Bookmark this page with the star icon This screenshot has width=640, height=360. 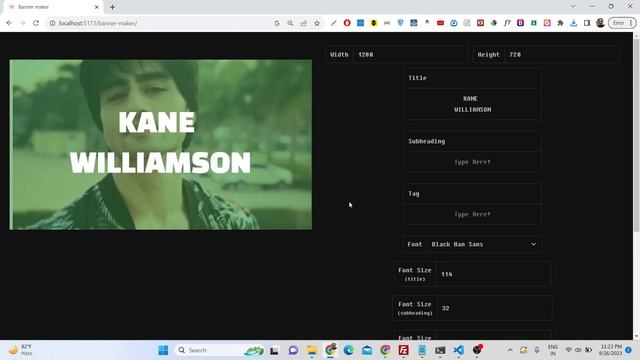317,23
